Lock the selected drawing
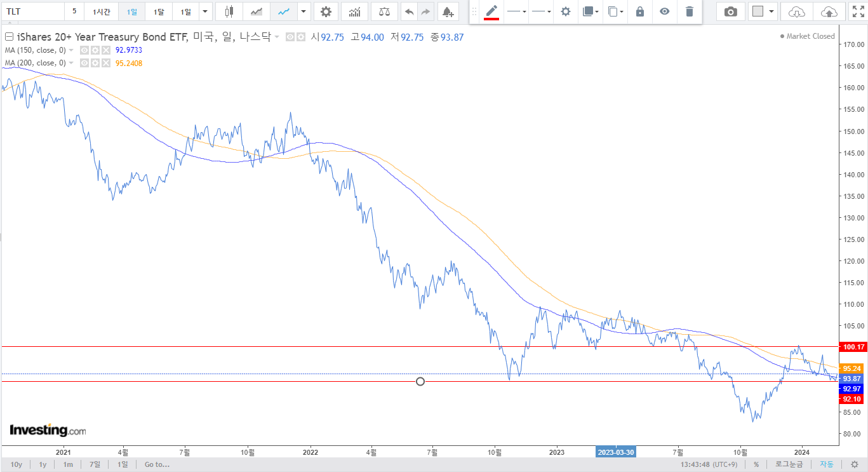868x472 pixels. 640,11
